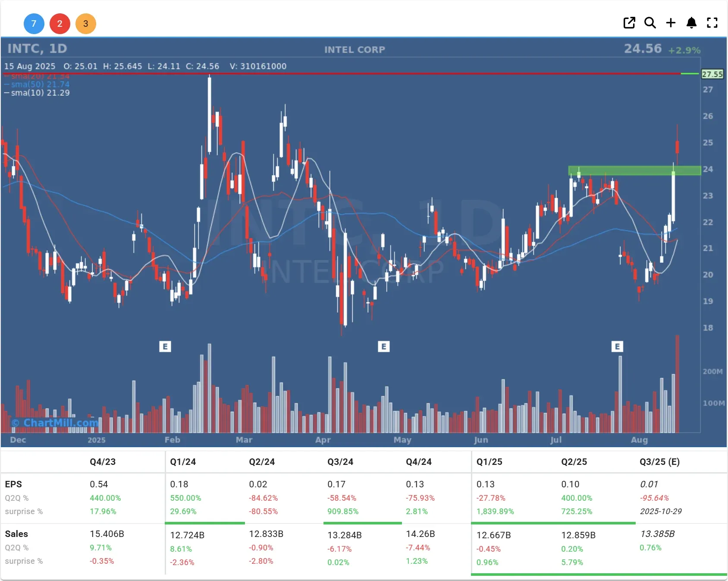Click the Q4/24 column header

tap(419, 461)
